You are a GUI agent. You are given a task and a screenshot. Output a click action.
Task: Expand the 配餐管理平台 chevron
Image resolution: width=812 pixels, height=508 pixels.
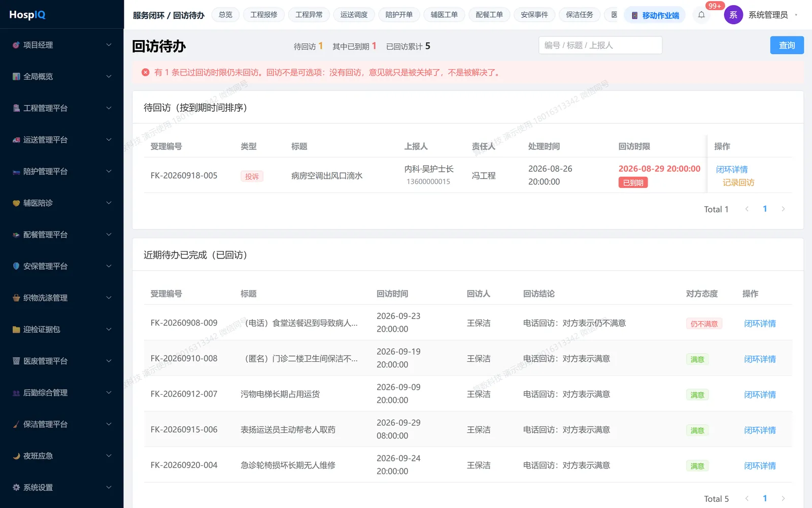pos(109,235)
